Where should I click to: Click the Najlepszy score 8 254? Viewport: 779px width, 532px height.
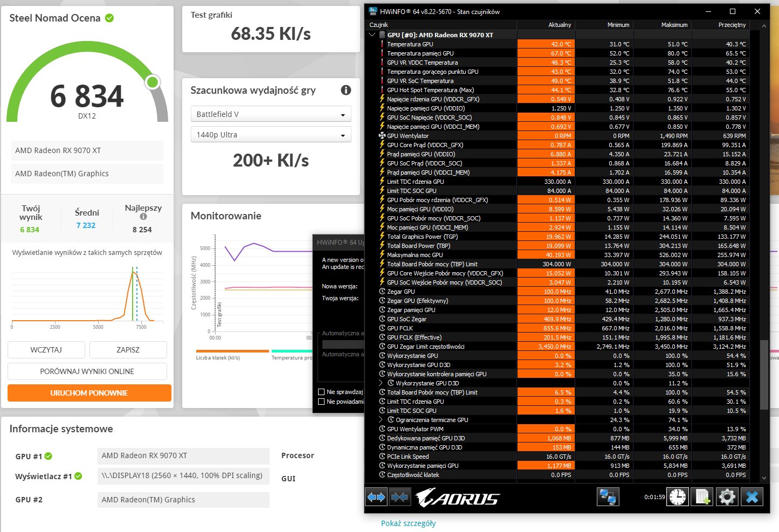click(142, 230)
